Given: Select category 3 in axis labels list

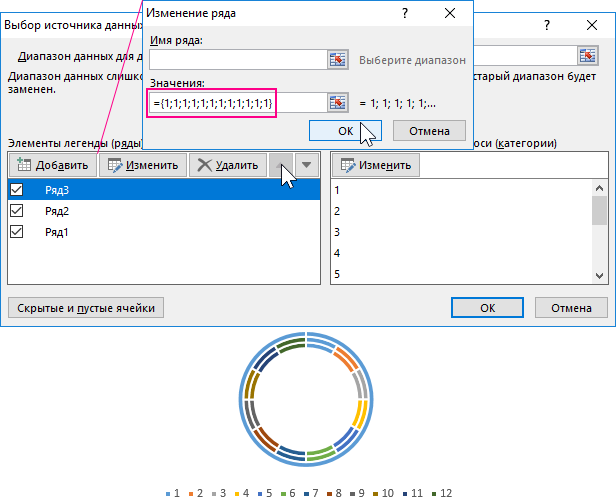Looking at the screenshot, I should [x=337, y=232].
